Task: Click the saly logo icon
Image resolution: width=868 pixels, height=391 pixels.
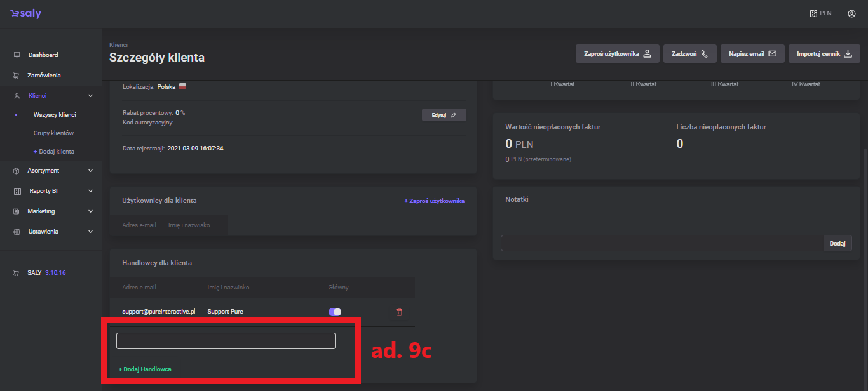Action: (25, 13)
